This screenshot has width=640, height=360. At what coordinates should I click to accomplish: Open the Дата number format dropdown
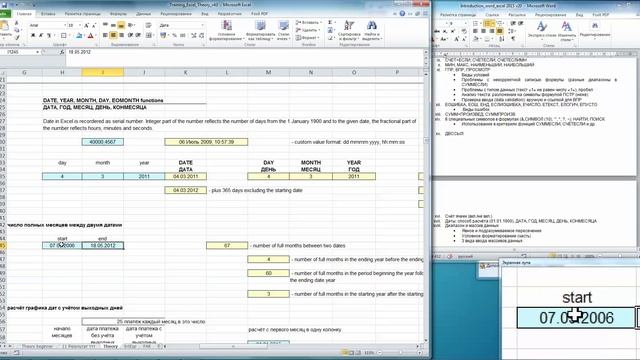pyautogui.click(x=202, y=25)
